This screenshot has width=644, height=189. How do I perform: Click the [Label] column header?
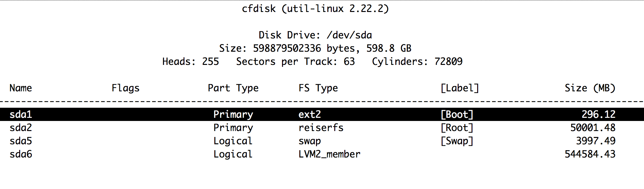460,88
